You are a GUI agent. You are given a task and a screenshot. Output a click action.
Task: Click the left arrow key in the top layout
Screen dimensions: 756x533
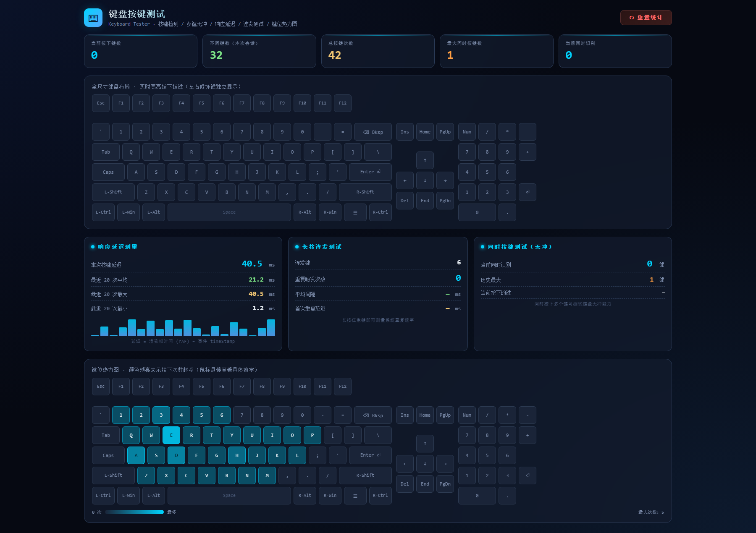pos(405,180)
